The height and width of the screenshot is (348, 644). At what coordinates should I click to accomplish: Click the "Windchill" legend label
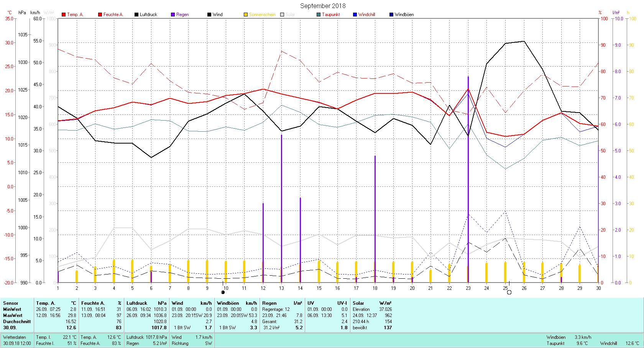click(x=367, y=15)
